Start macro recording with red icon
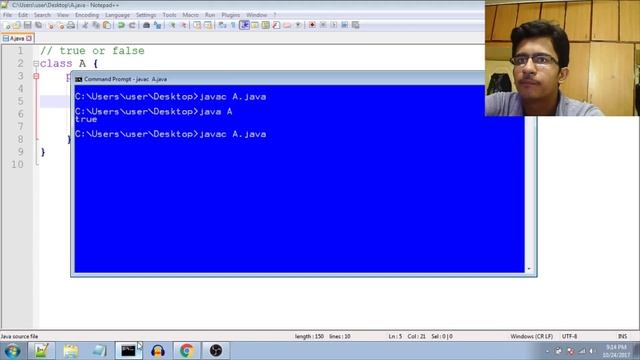 (x=312, y=25)
